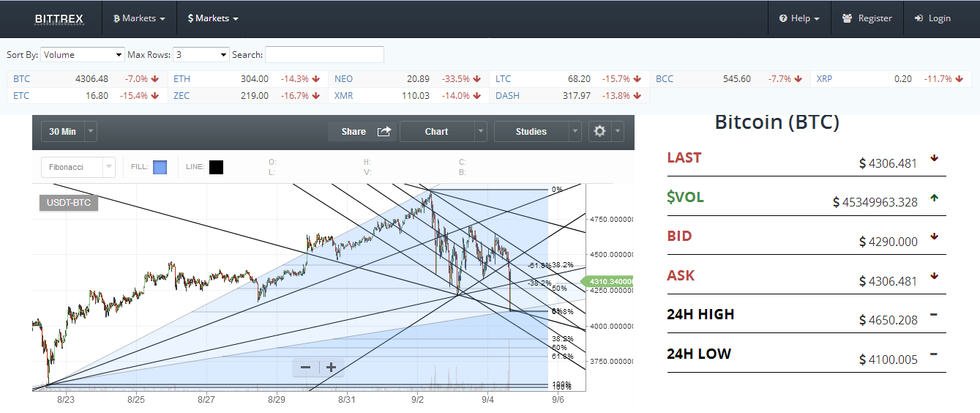Click the 4500.000000 price axis label
This screenshot has width=980, height=413.
610,255
